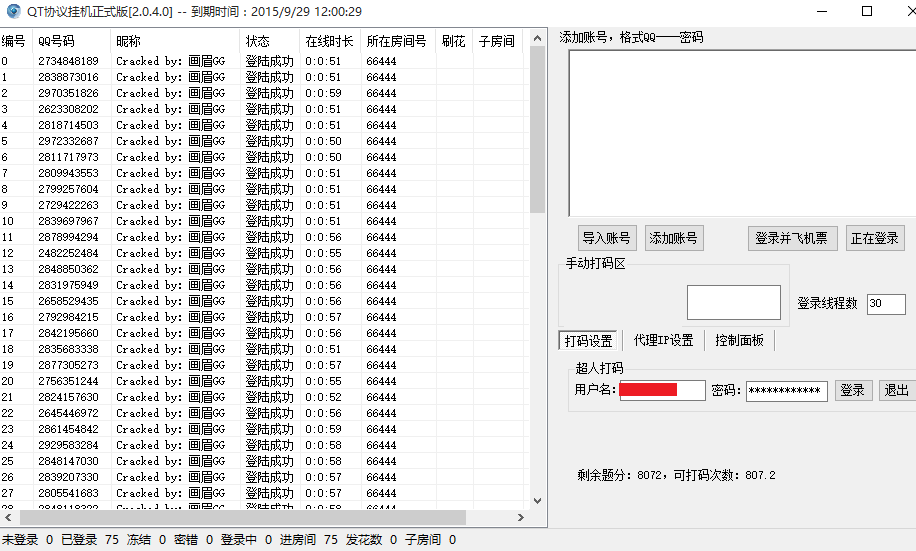916x551 pixels.
Task: Click the 退出 button
Action: (897, 390)
